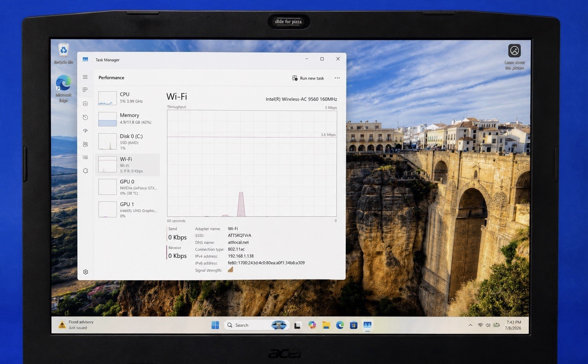Click the Performance page title
This screenshot has height=364, width=588.
pos(111,78)
